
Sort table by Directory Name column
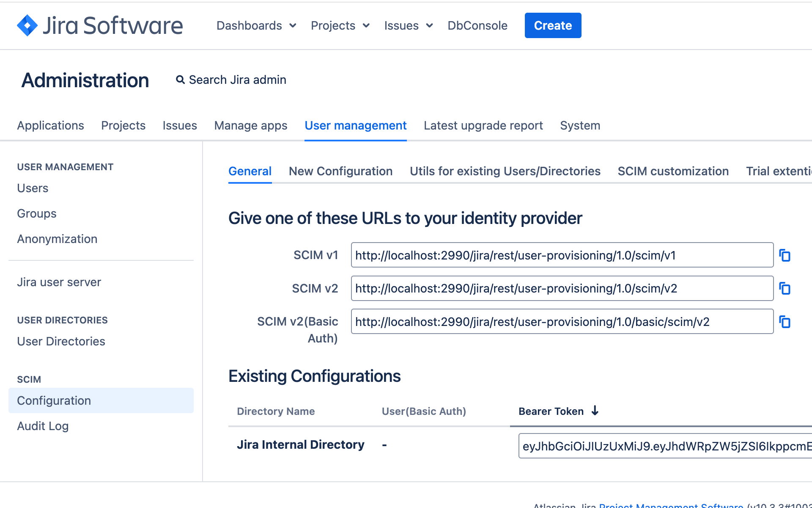276,411
